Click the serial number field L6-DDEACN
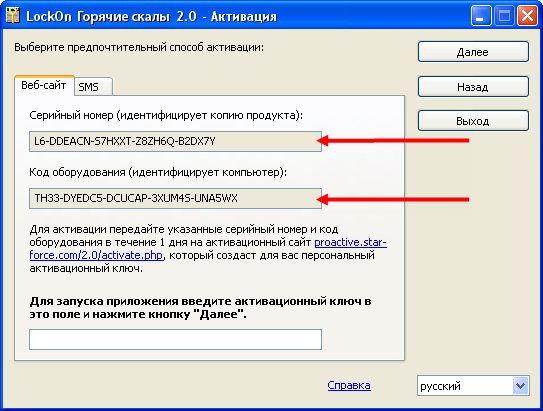This screenshot has width=543, height=411. point(175,141)
